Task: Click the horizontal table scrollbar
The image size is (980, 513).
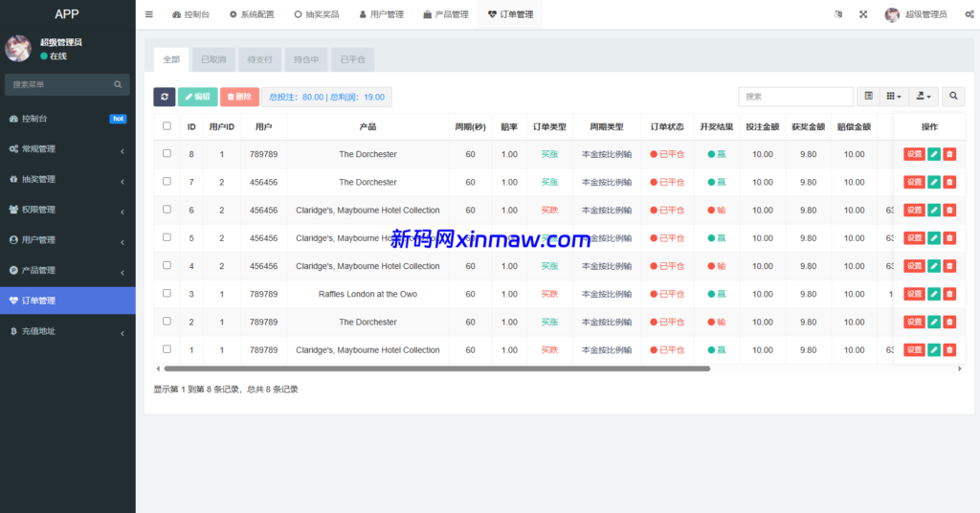Action: click(436, 368)
